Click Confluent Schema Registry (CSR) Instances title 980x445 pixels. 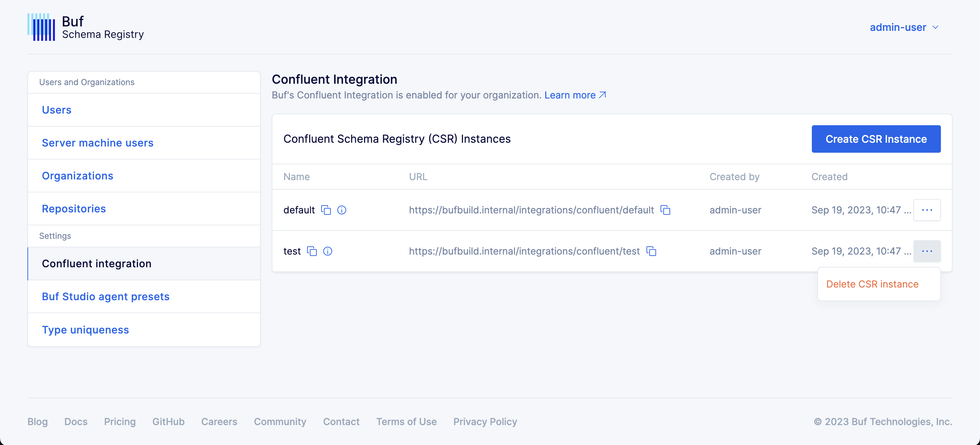(397, 139)
